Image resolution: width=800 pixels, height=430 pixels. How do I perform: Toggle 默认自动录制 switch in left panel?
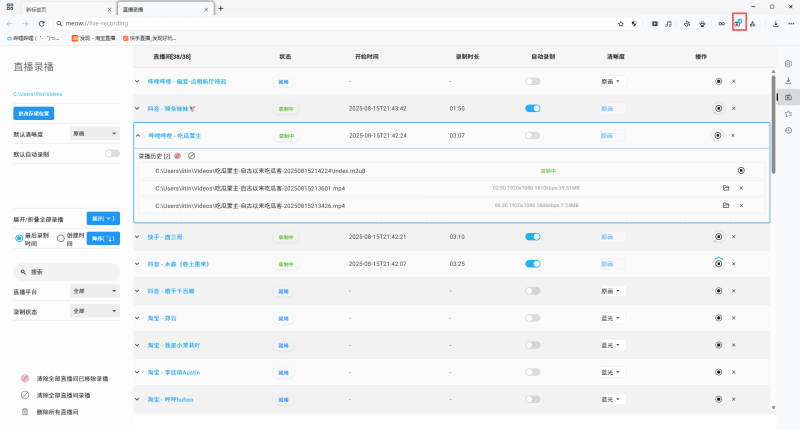point(112,155)
